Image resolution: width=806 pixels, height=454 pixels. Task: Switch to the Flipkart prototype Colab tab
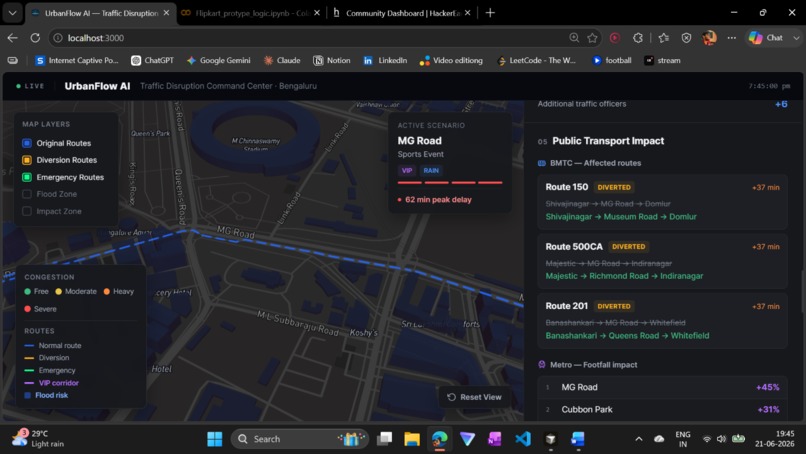[x=251, y=13]
